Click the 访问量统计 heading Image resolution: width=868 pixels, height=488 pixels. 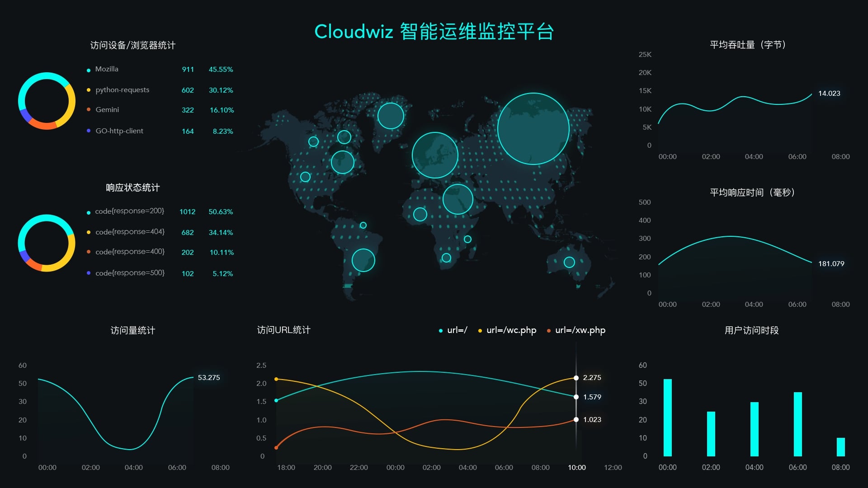coord(132,330)
